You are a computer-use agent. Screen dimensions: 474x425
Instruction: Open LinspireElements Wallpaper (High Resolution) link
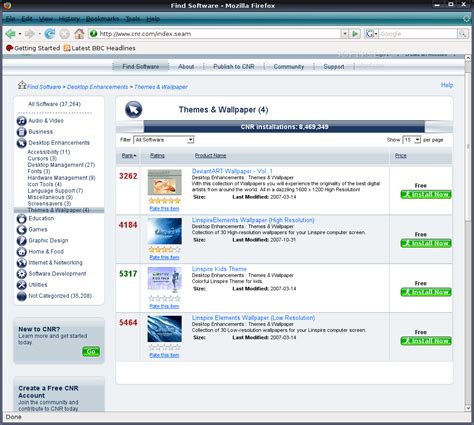point(253,220)
